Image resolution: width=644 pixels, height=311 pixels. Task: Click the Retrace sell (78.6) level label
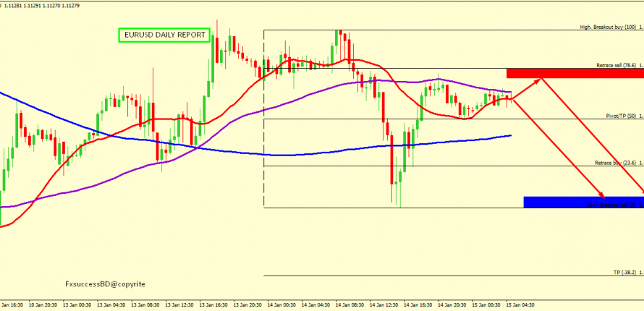tap(615, 65)
